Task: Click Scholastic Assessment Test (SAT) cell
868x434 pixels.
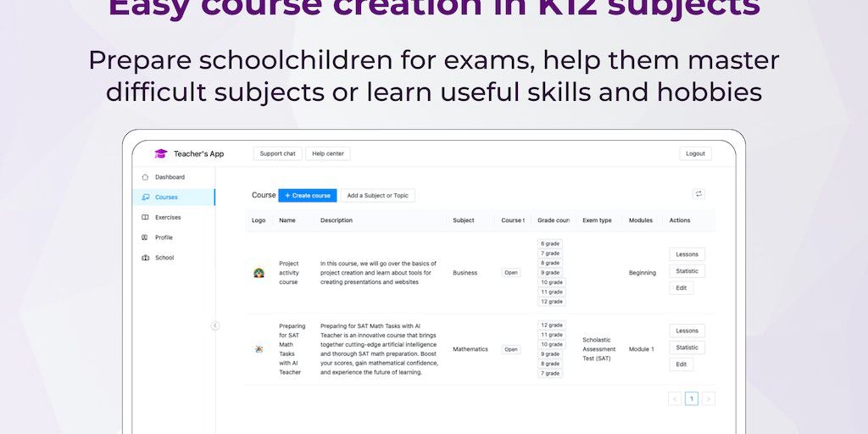Action: pos(599,349)
